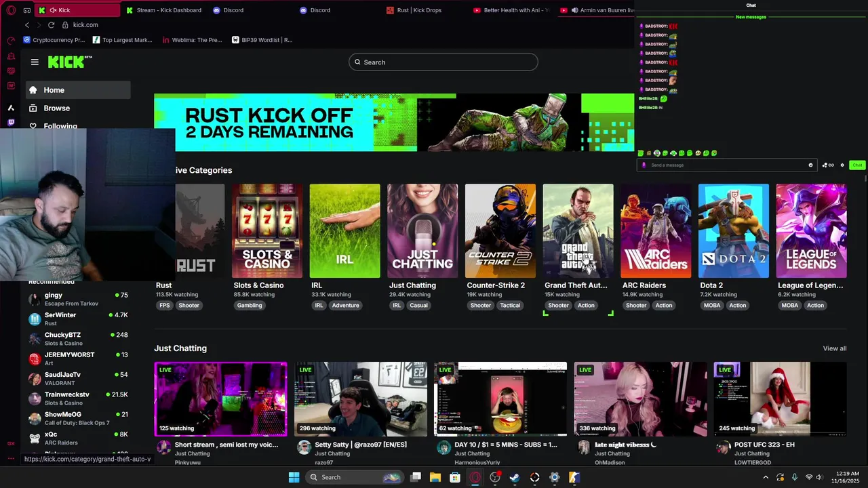Screen dimensions: 868x488
Task: Focus the Kick search field
Action: coord(443,62)
